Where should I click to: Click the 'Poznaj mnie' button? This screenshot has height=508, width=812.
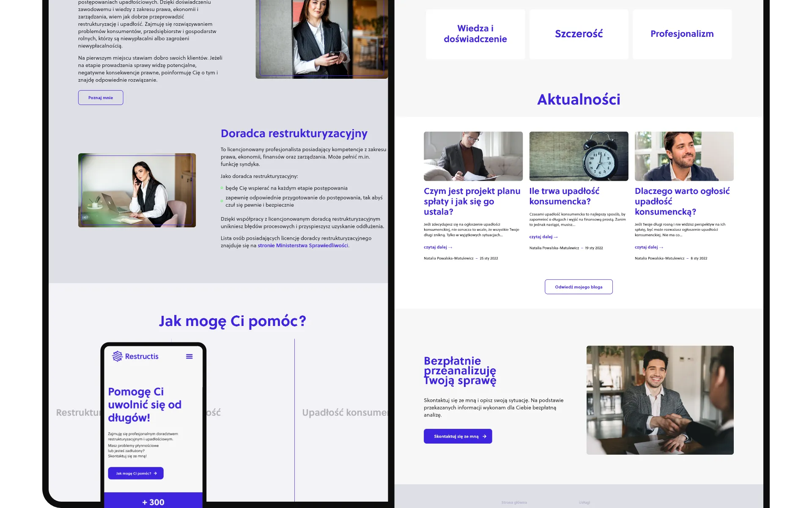(x=101, y=98)
